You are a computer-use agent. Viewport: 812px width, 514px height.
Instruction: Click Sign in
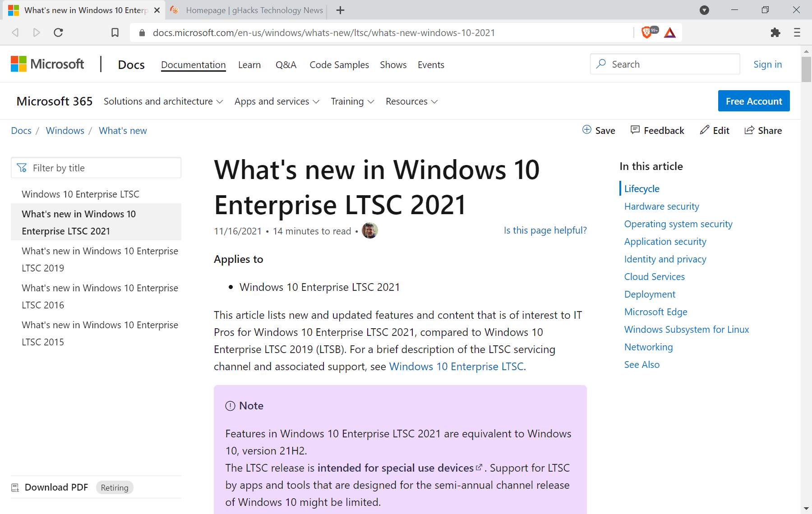(x=767, y=64)
